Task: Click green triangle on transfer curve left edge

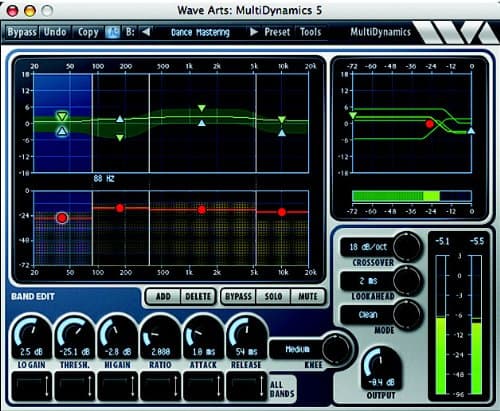Action: [x=353, y=116]
